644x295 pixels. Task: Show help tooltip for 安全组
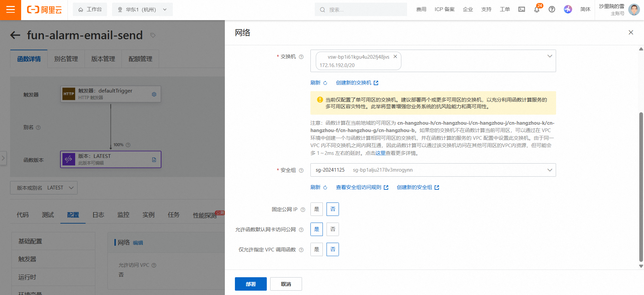301,170
